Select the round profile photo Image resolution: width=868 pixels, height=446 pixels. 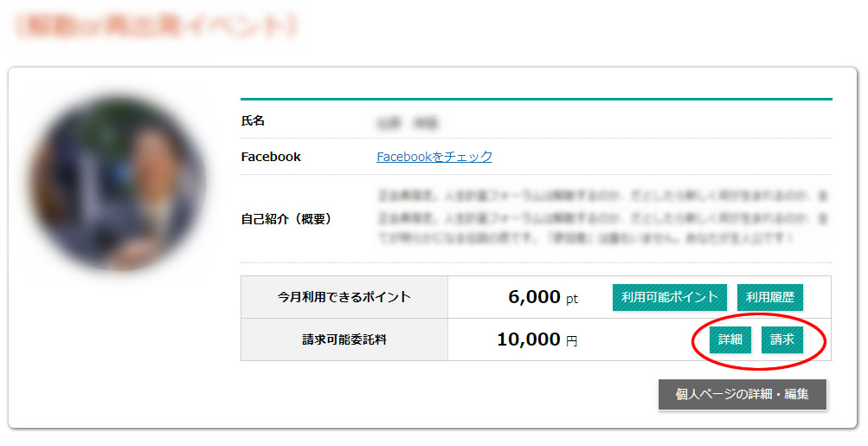coord(118,183)
